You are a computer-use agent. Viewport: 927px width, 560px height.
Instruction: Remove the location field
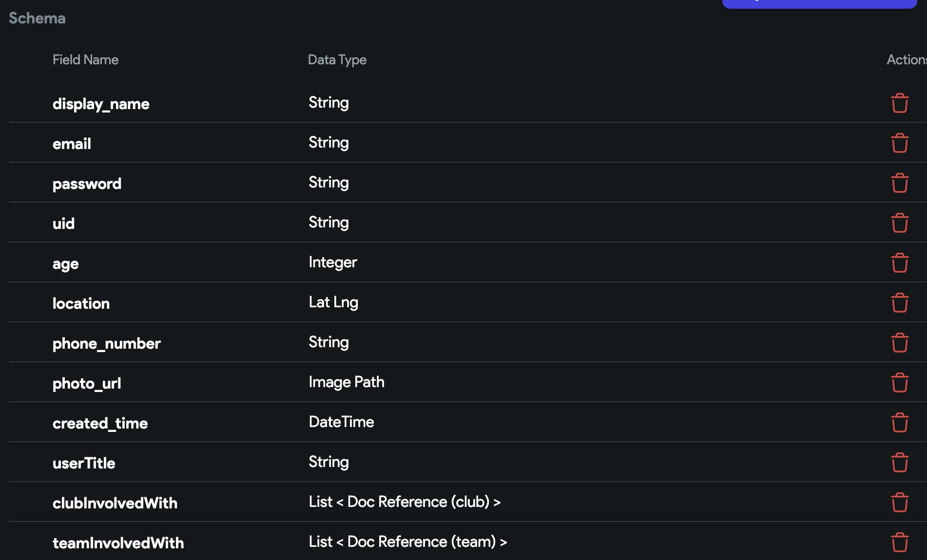[x=899, y=303]
